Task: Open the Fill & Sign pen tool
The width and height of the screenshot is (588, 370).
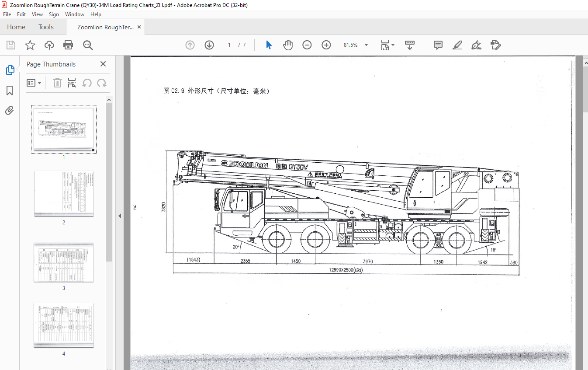Action: pyautogui.click(x=477, y=45)
